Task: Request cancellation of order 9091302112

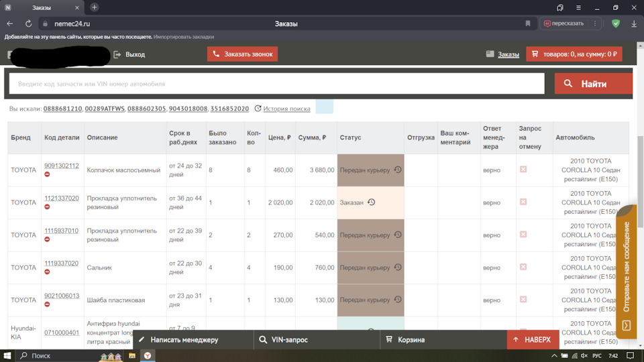Action: (523, 169)
